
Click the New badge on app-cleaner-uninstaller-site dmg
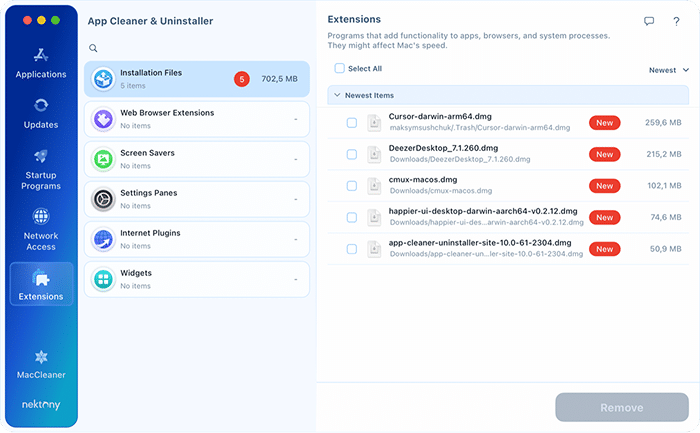tap(604, 249)
